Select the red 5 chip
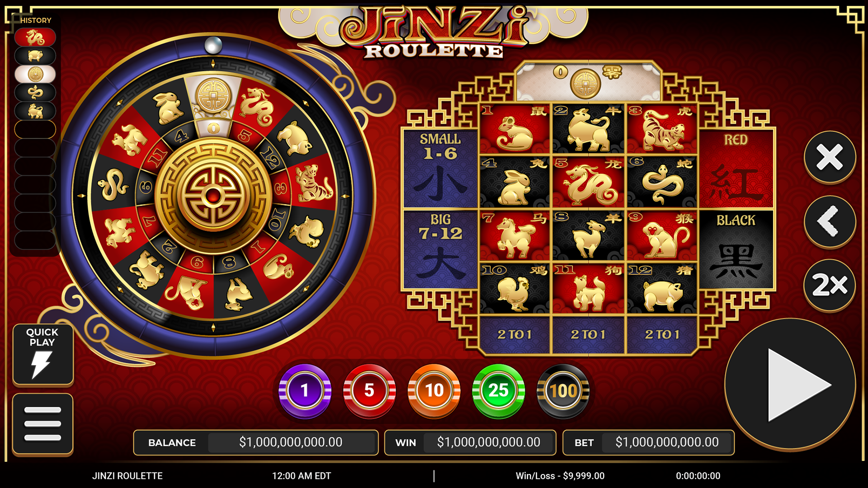This screenshot has height=488, width=868. click(369, 390)
